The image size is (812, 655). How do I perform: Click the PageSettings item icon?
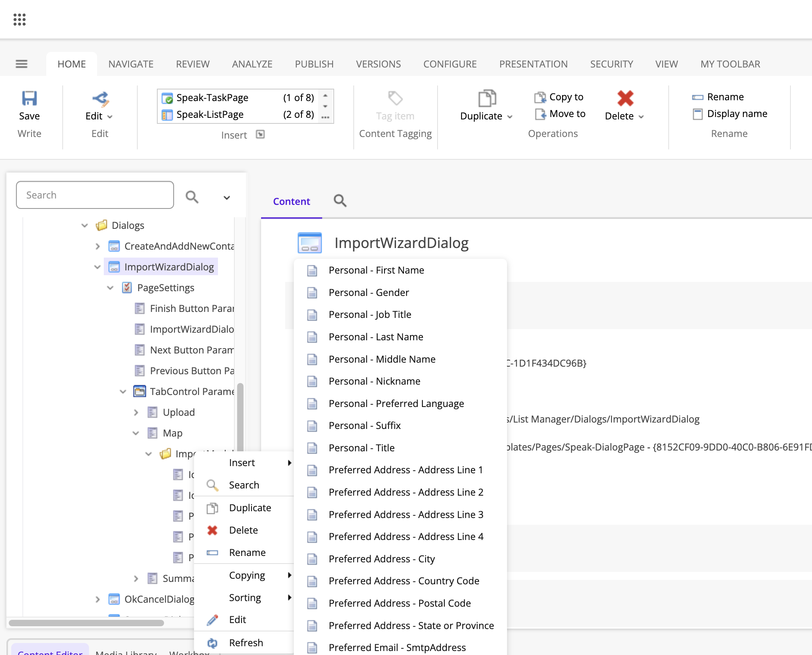click(127, 288)
